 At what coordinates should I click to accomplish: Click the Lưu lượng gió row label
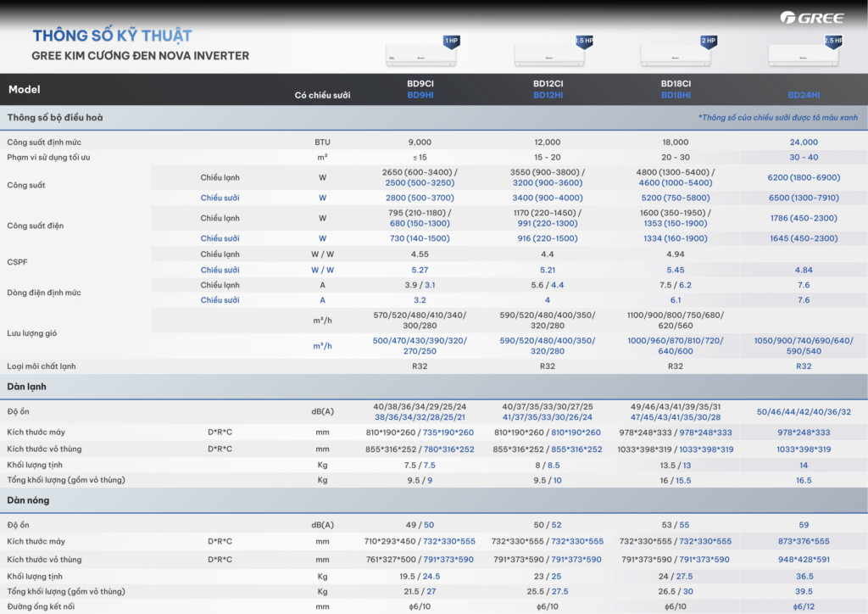pyautogui.click(x=31, y=333)
